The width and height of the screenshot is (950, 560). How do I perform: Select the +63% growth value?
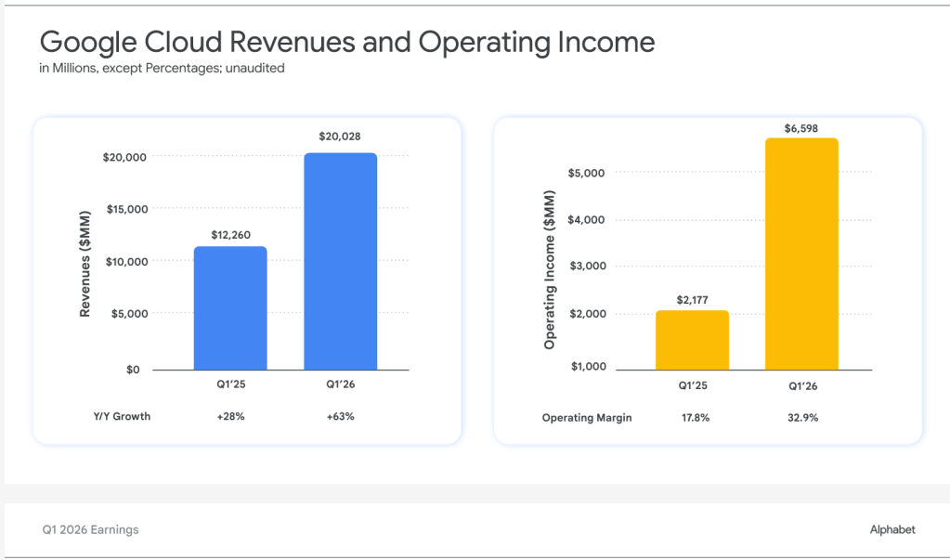click(340, 416)
